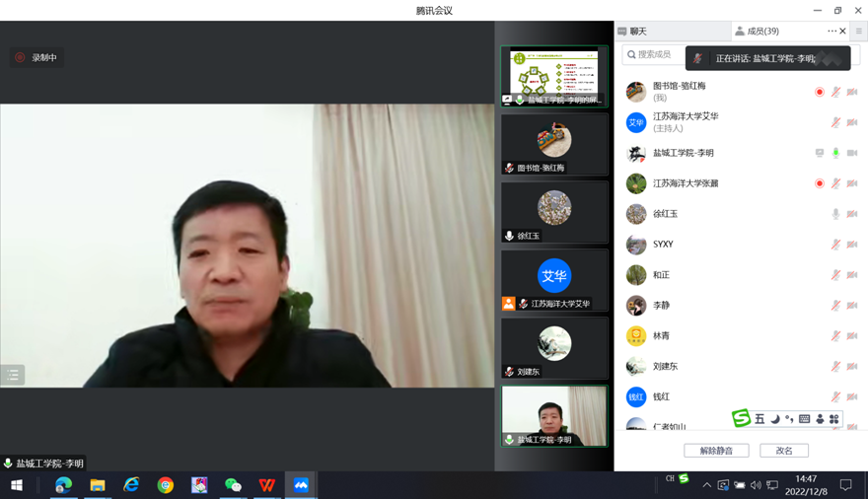Open the three-dot more options in members panel
The height and width of the screenshot is (499, 868).
[832, 32]
